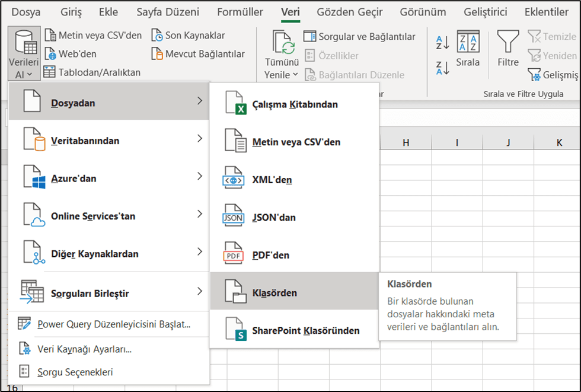This screenshot has height=392, width=581.
Task: Open the Gelişmiş filter options
Action: tap(553, 75)
